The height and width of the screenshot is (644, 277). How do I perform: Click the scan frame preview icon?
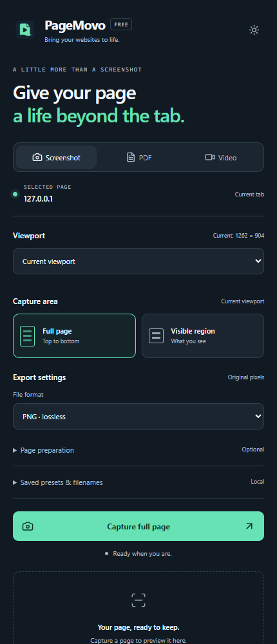(x=138, y=600)
